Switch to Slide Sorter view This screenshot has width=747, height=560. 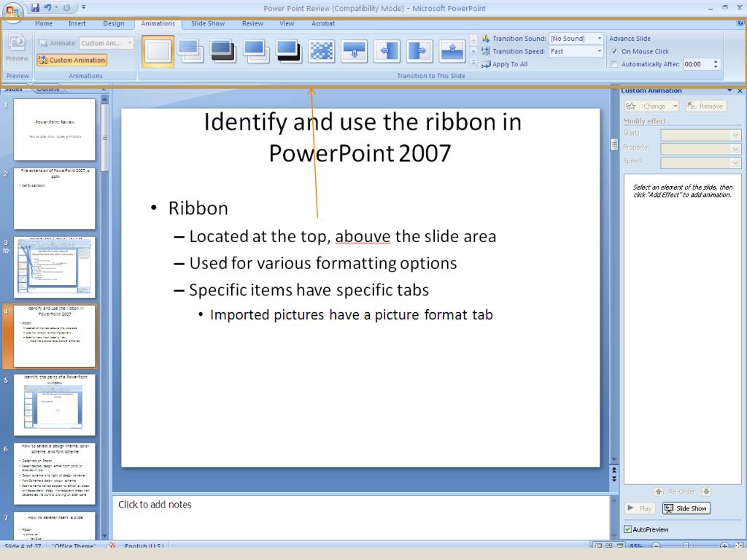click(x=609, y=545)
